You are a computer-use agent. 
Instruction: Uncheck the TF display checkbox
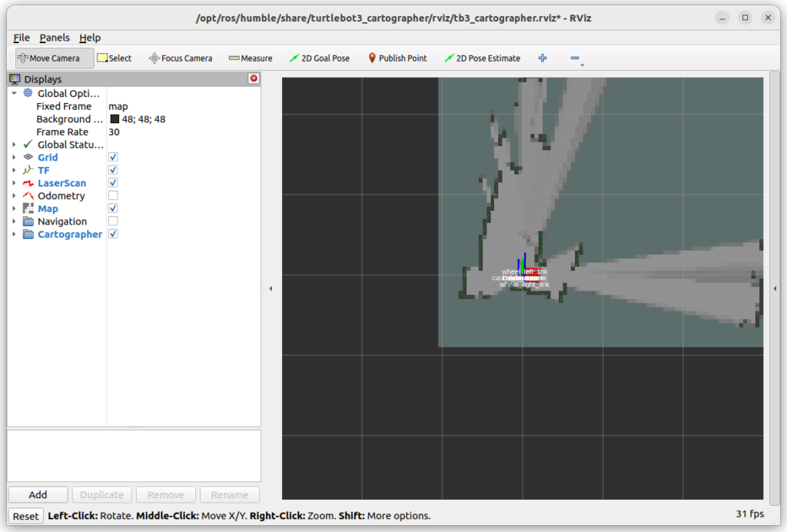pyautogui.click(x=113, y=170)
